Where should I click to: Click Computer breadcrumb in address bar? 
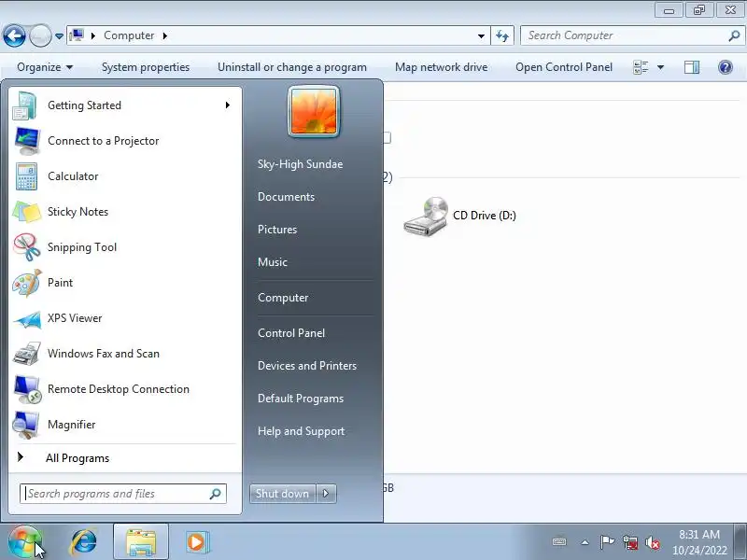click(x=129, y=35)
